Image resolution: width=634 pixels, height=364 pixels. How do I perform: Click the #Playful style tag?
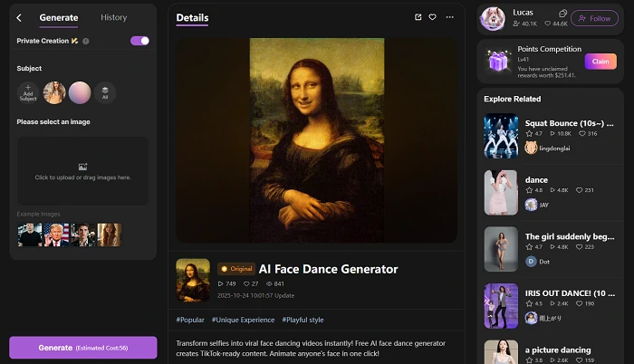pos(303,320)
